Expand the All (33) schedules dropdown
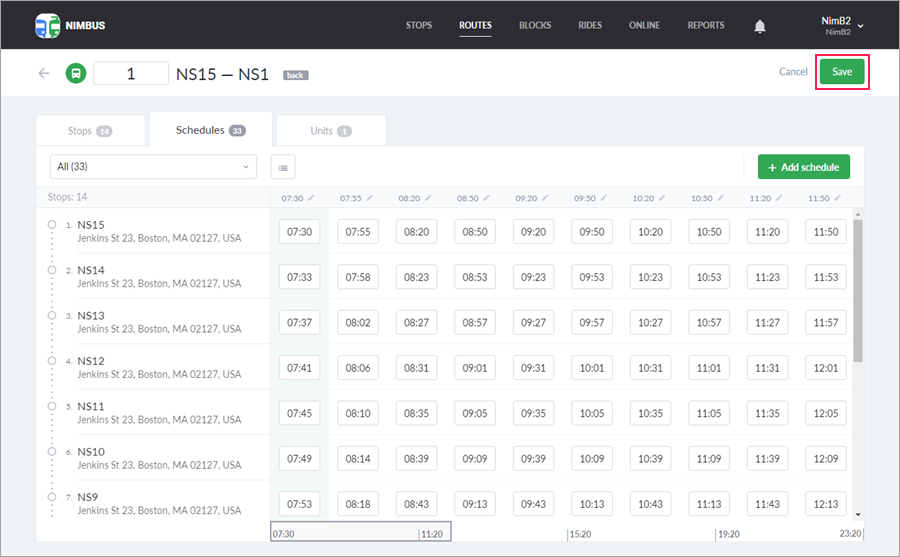Image resolution: width=900 pixels, height=557 pixels. coord(153,167)
